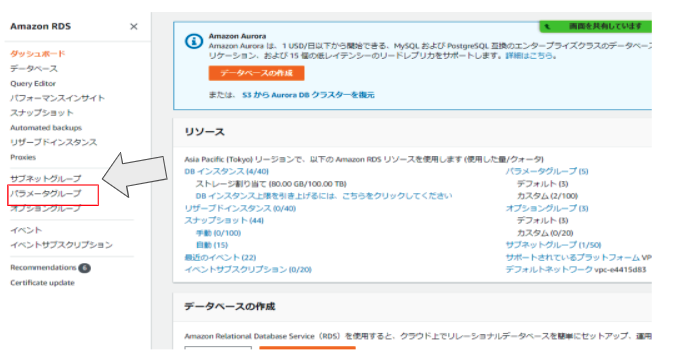Viewport: 685px width, 364px height.
Task: Select パラメータグループ in sidebar
Action: pyautogui.click(x=45, y=194)
